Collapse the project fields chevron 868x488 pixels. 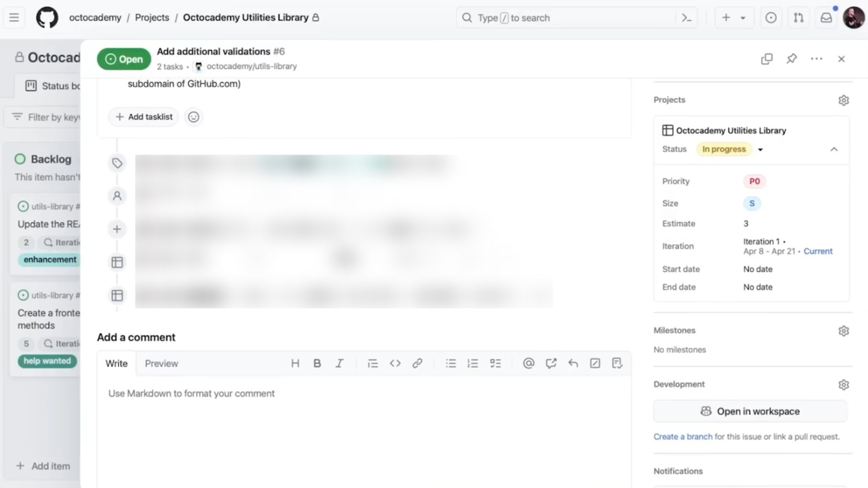(x=834, y=149)
